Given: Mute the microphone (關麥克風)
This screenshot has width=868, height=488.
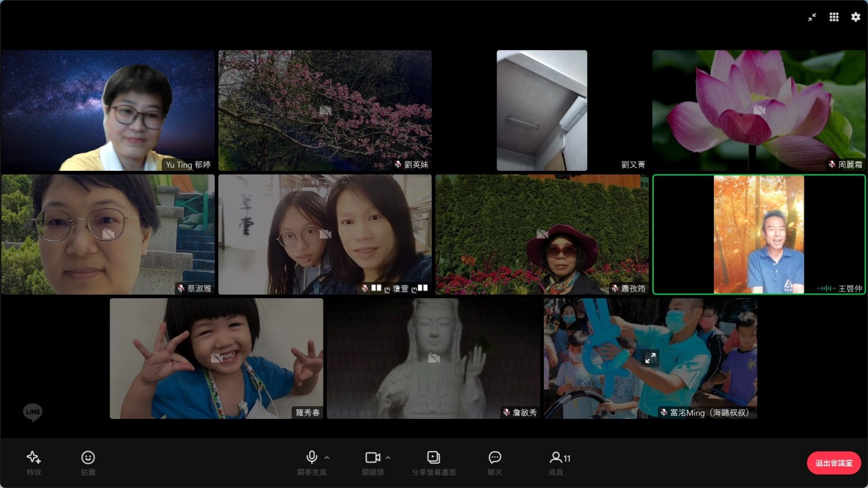Looking at the screenshot, I should click(312, 457).
